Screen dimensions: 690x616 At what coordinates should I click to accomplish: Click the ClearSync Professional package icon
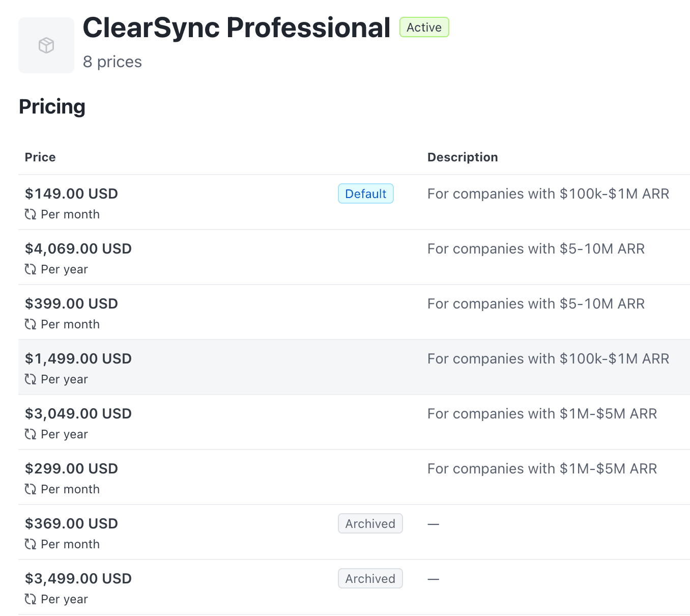coord(46,45)
